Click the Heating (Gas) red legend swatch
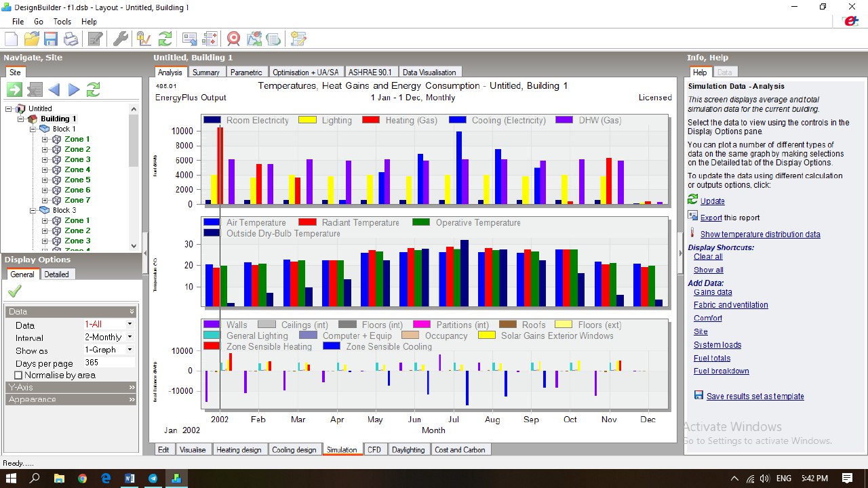Image resolution: width=868 pixels, height=488 pixels. pyautogui.click(x=370, y=120)
